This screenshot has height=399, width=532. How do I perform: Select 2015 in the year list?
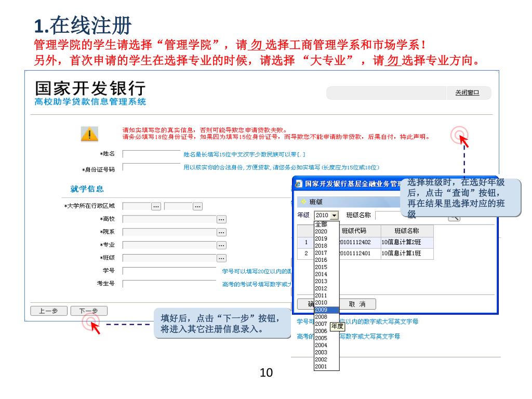coord(326,267)
